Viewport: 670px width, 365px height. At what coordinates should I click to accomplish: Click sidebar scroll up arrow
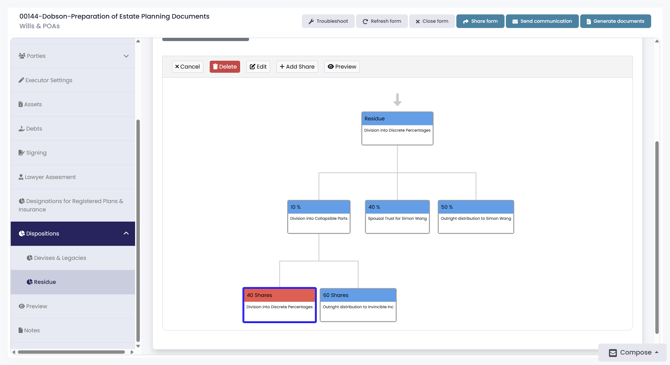coord(138,41)
